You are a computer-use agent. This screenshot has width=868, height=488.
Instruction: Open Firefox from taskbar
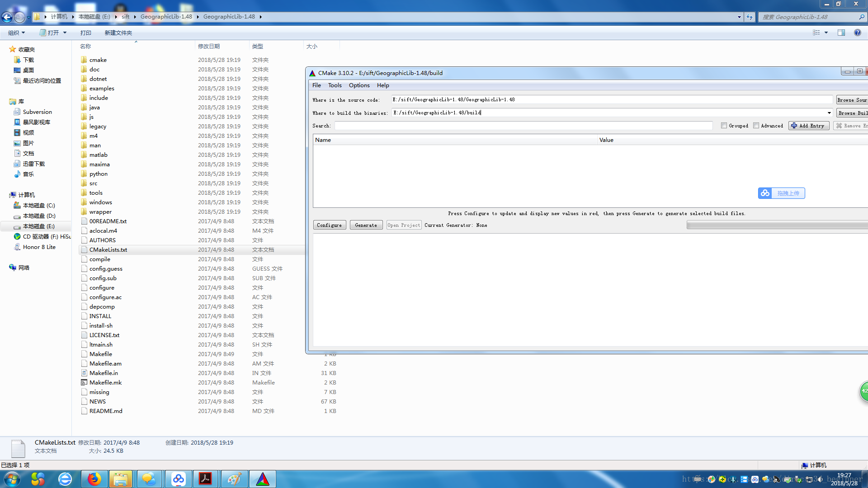point(94,479)
